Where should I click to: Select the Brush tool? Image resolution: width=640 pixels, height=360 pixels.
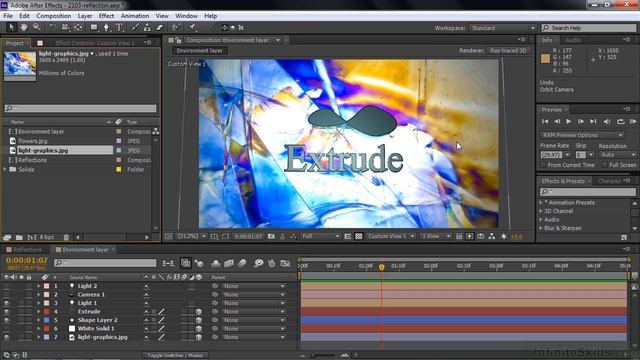[x=135, y=27]
